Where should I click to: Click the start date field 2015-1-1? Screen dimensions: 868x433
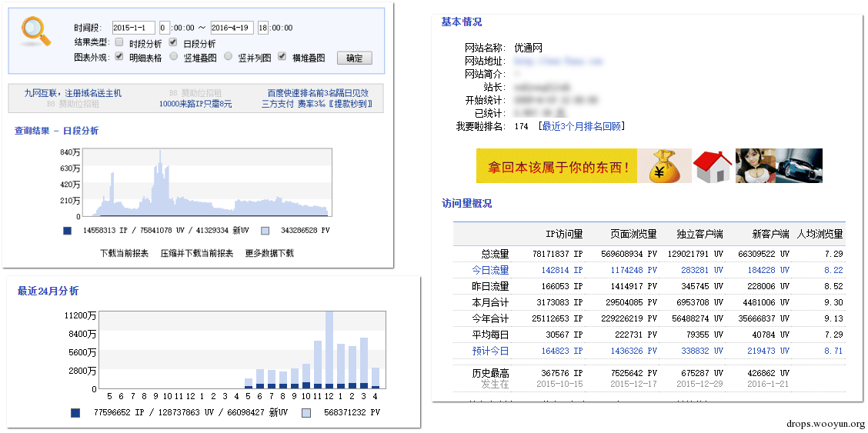pyautogui.click(x=133, y=28)
